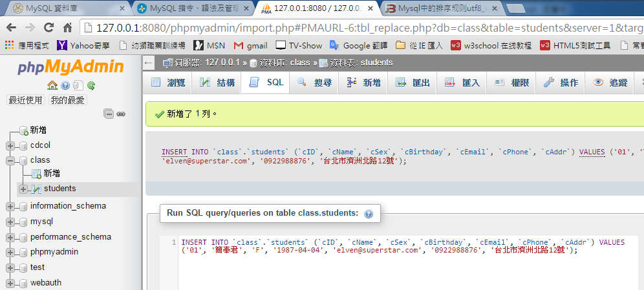The image size is (644, 290).
Task: Click the browser back arrow
Action: tap(11, 28)
